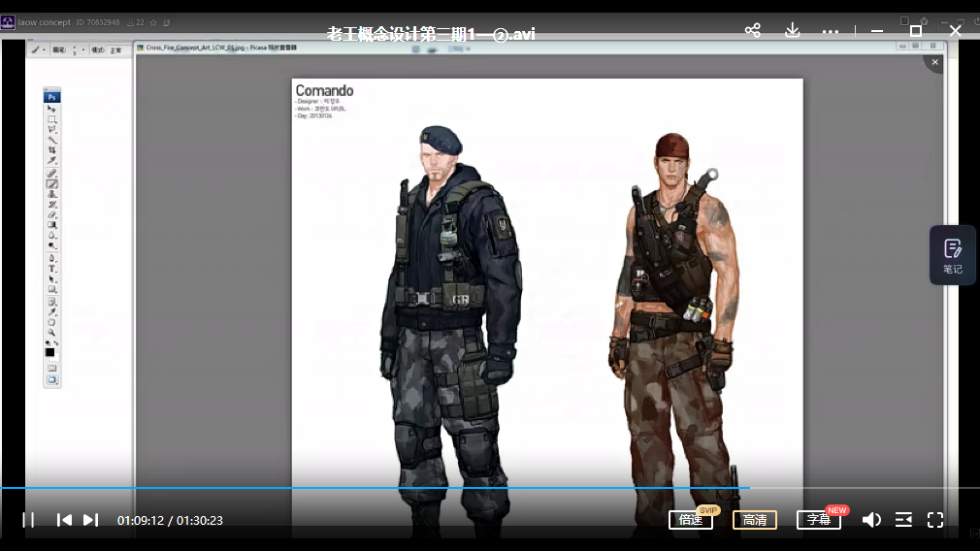
Task: Skip to the previous video
Action: point(64,520)
